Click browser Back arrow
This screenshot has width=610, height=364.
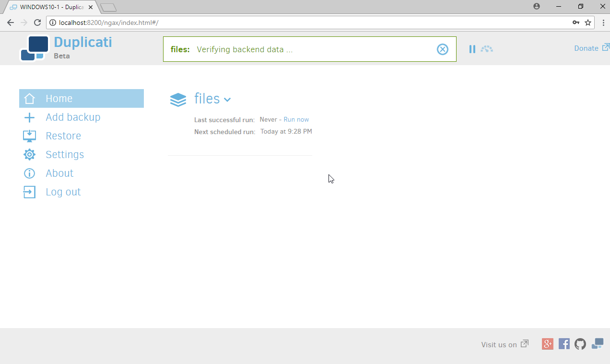coord(11,23)
